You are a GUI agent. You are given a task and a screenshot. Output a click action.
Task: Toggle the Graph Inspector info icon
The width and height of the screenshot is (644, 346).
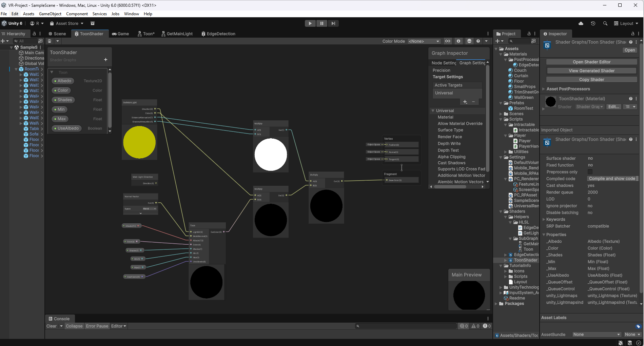[458, 41]
